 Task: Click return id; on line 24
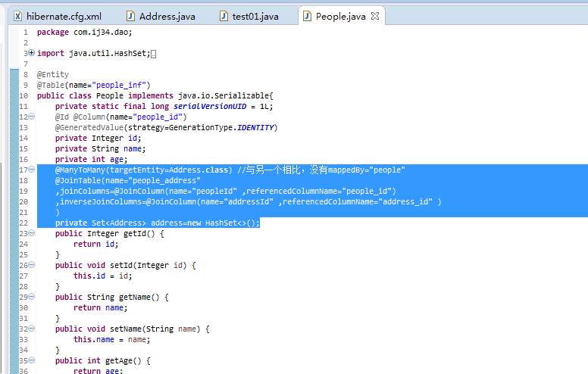[x=96, y=245]
